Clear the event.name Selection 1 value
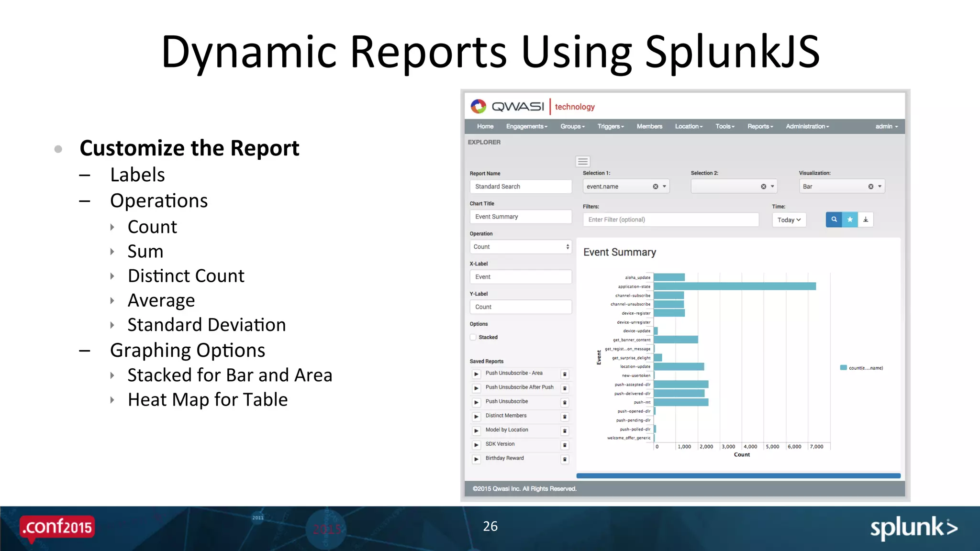 [656, 187]
